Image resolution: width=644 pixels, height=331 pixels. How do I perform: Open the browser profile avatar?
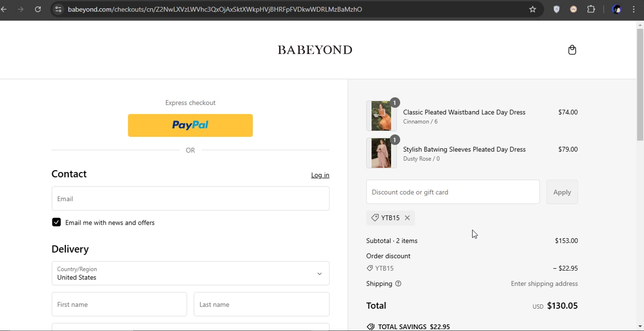click(617, 9)
